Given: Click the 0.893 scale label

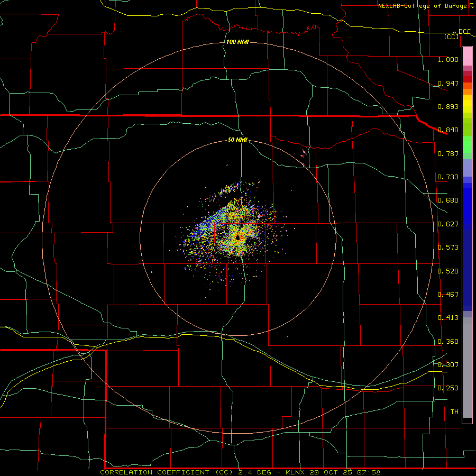Looking at the screenshot, I should tap(448, 106).
